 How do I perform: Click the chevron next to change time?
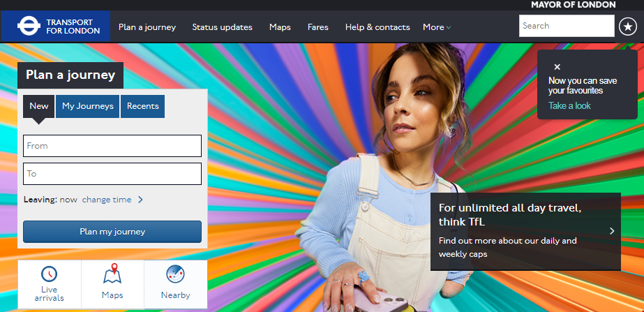[140, 200]
